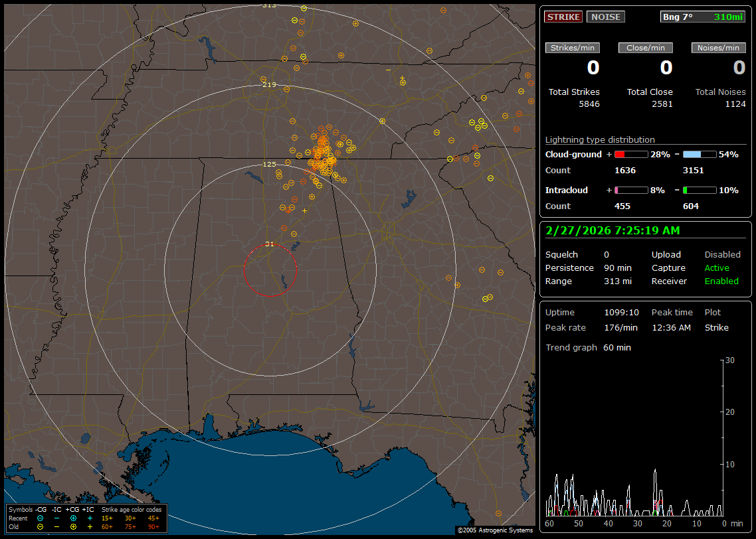Click the red dashed range circle on map
This screenshot has width=756, height=539.
pyautogui.click(x=244, y=270)
